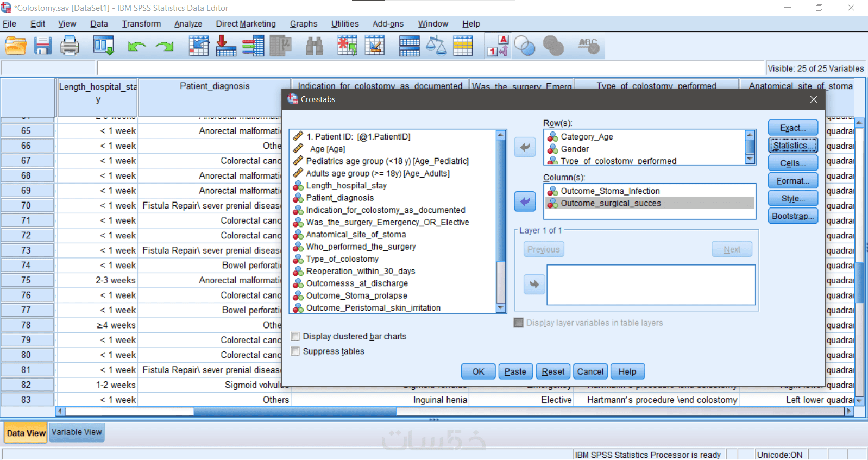Open the Style... dialog
868x460 pixels.
[x=793, y=198]
